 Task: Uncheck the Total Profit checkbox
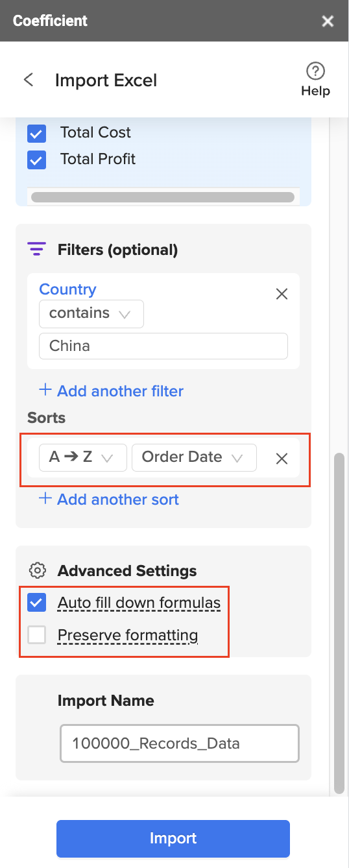click(x=37, y=160)
